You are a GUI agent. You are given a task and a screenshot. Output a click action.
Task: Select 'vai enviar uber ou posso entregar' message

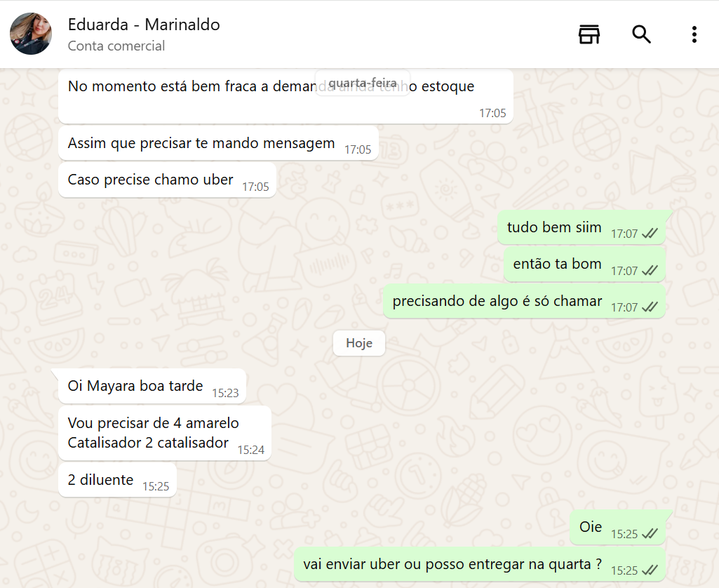(x=480, y=564)
